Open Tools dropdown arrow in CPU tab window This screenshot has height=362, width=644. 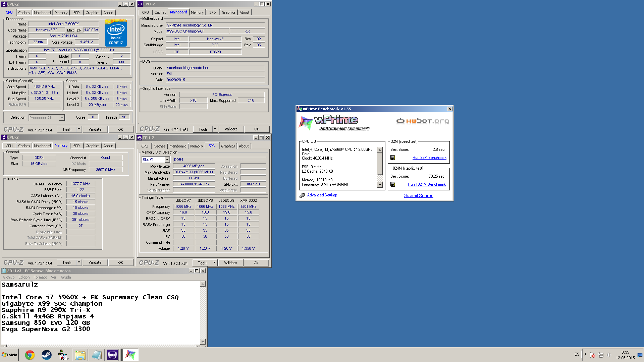point(79,129)
